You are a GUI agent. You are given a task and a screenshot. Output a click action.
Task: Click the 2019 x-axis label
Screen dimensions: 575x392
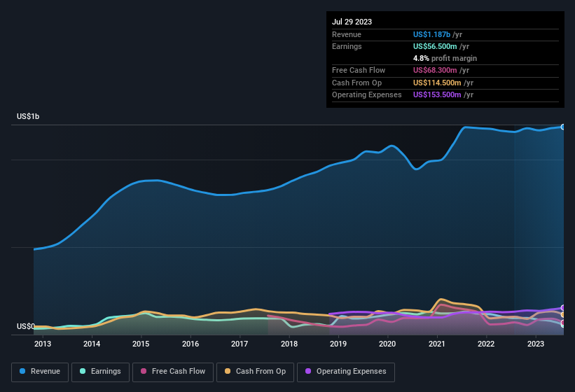point(338,344)
